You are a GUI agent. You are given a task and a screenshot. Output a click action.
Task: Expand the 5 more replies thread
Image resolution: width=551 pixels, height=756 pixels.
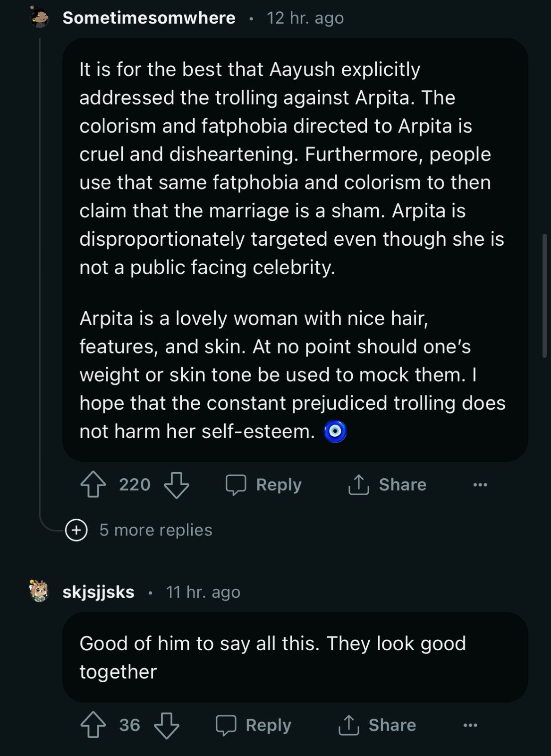click(x=155, y=530)
